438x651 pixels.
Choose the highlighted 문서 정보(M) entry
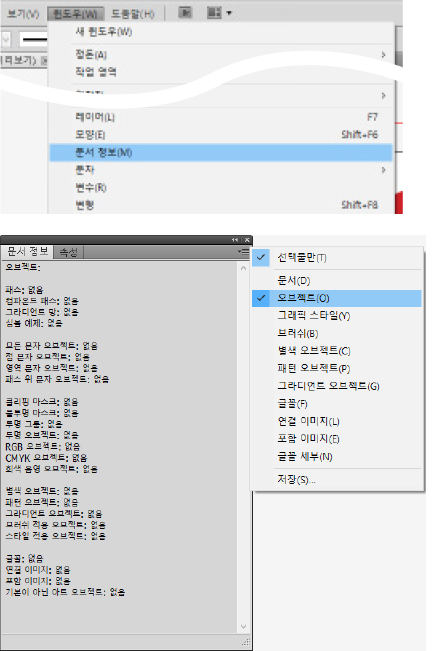[220, 152]
